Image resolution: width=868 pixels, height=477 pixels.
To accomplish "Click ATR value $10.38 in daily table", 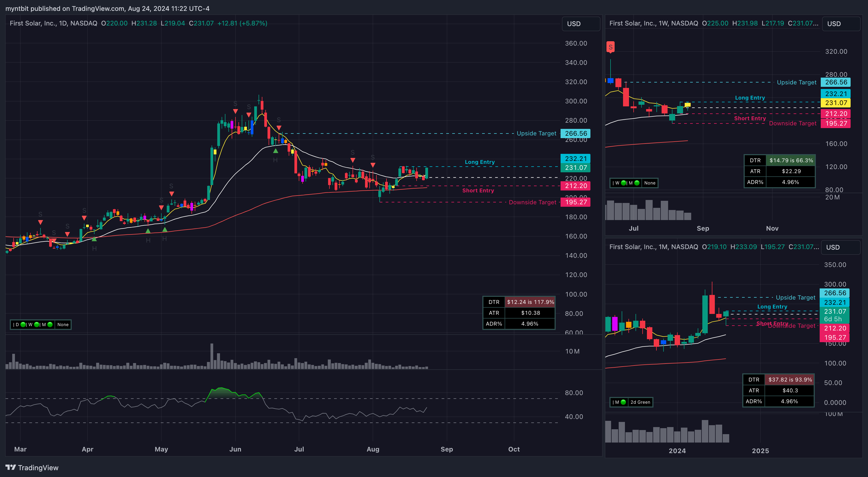I will (530, 313).
